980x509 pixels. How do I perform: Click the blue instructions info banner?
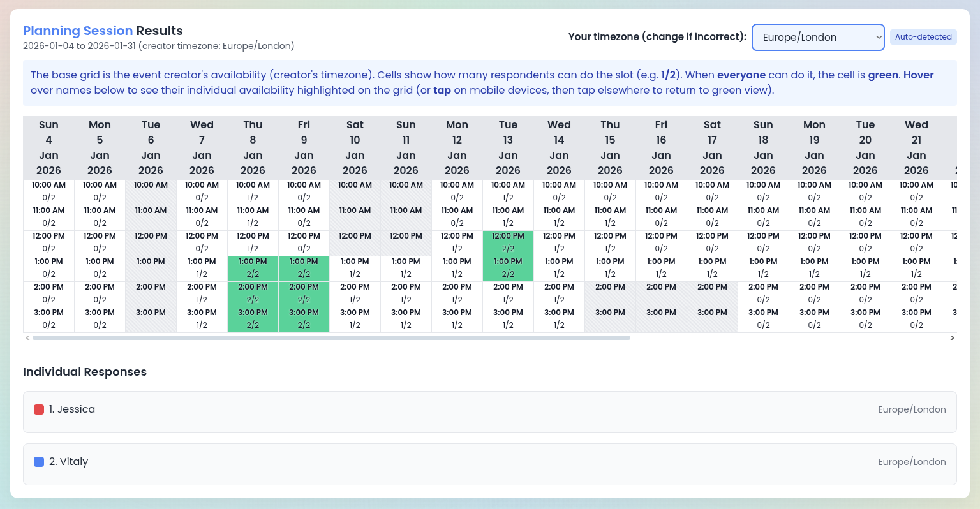(490, 83)
